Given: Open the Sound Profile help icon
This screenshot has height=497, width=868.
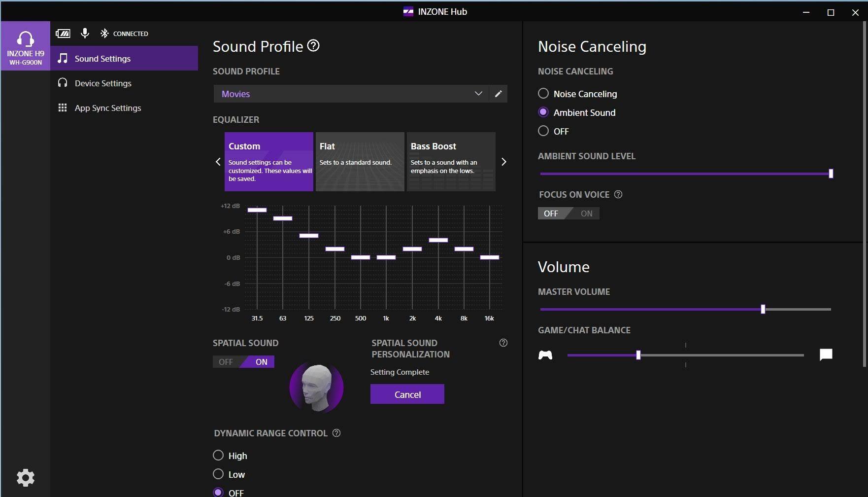Looking at the screenshot, I should 313,46.
